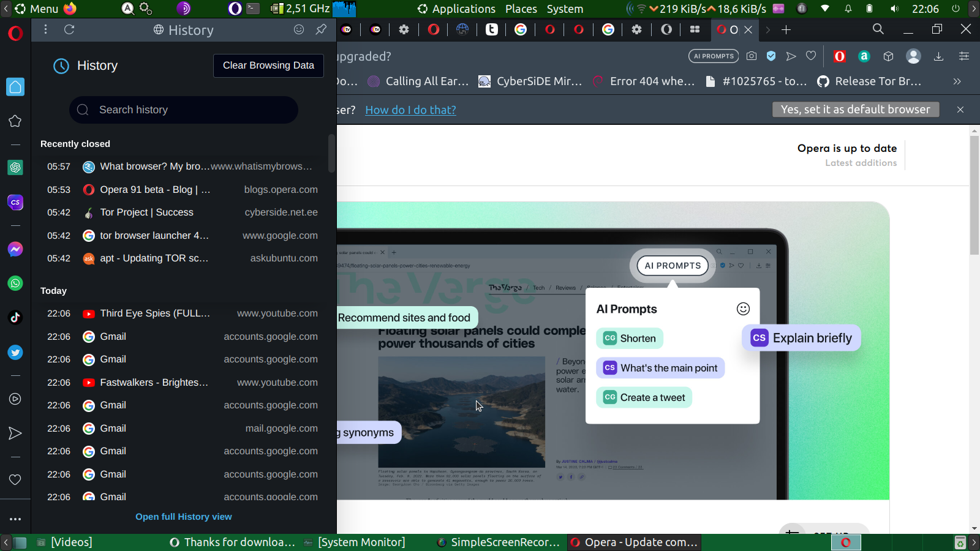The width and height of the screenshot is (980, 551).
Task: Search in open tabs with magnifier icon
Action: pyautogui.click(x=878, y=29)
